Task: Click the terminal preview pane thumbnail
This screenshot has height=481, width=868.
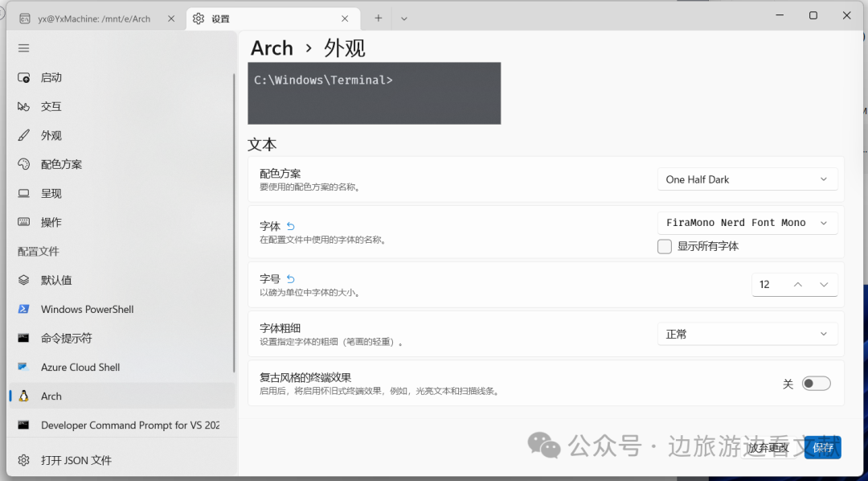Action: [x=375, y=93]
